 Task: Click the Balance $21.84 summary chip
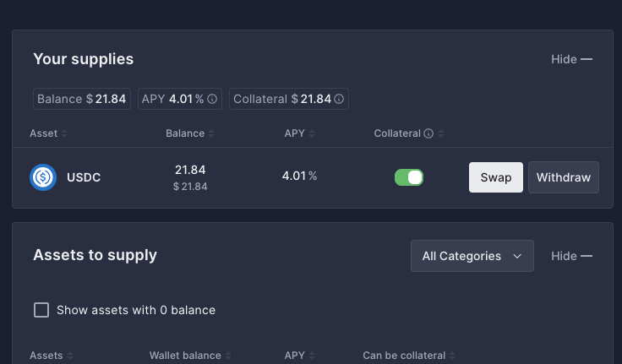coord(82,100)
